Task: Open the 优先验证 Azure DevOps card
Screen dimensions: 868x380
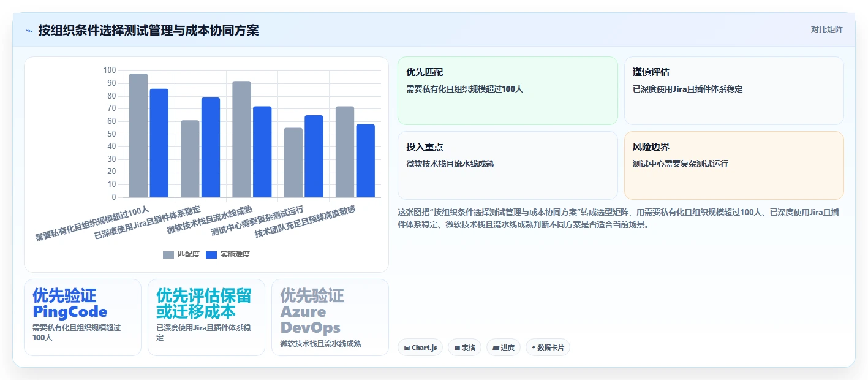Action: [330, 317]
